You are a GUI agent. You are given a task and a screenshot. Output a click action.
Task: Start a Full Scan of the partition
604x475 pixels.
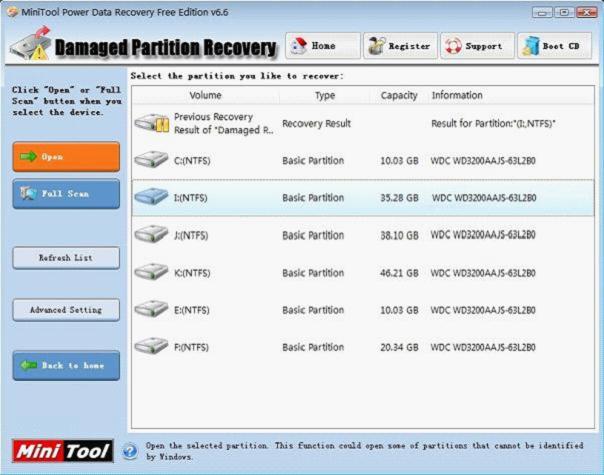pos(66,194)
